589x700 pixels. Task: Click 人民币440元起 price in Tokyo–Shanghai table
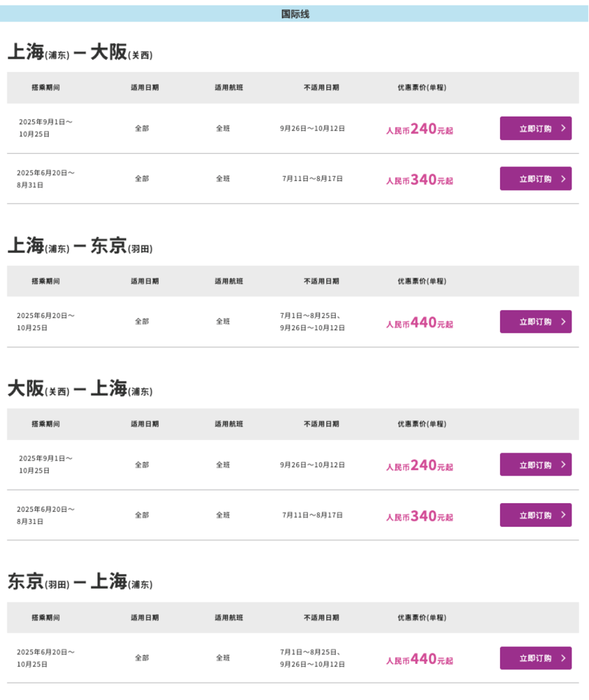(419, 659)
